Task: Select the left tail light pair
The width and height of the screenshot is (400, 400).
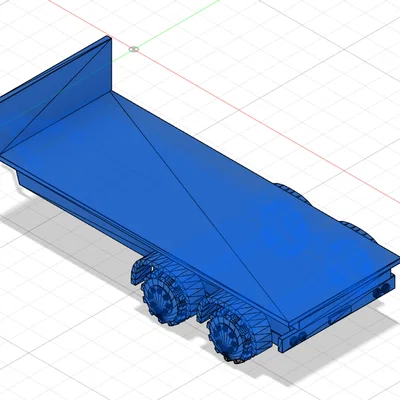Action: coord(299,340)
